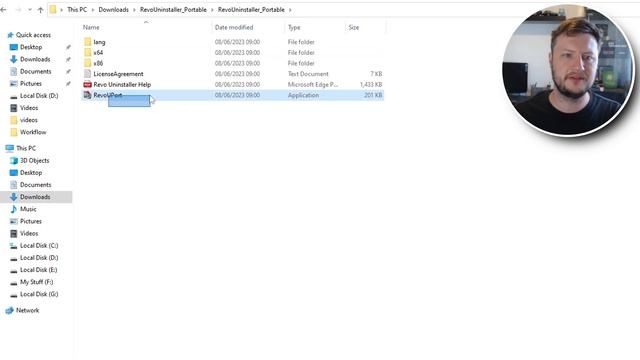This screenshot has height=360, width=640.
Task: Select Videos under This PC
Action: [x=29, y=233]
